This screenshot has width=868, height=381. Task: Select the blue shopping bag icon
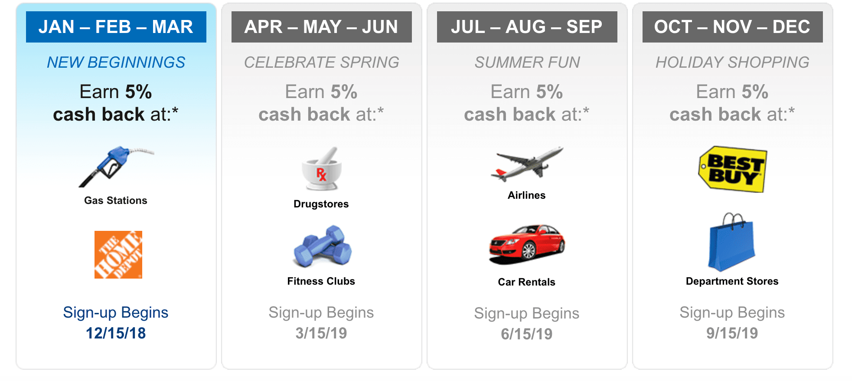tap(731, 242)
